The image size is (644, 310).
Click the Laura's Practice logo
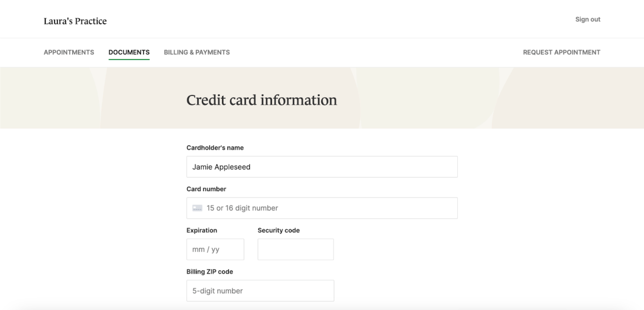[x=75, y=21]
